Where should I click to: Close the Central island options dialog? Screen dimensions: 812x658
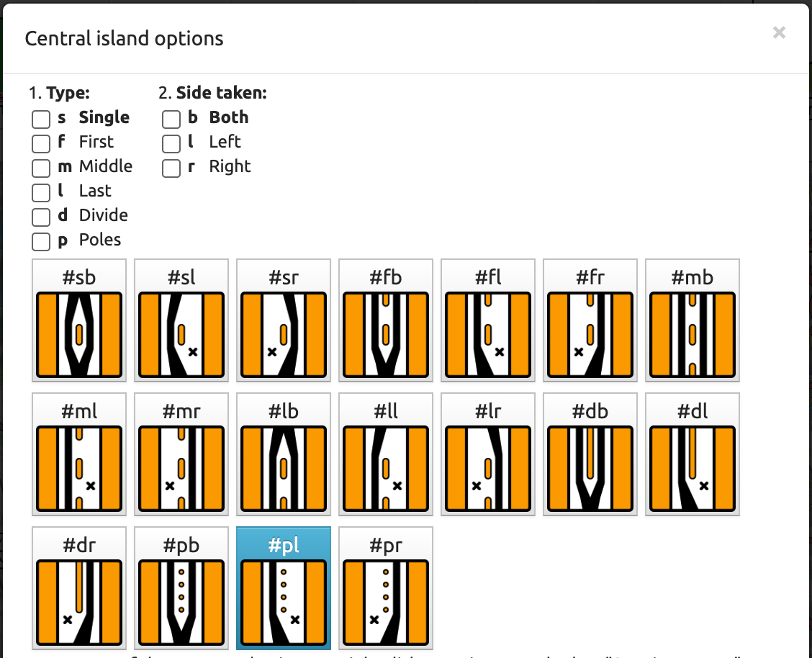[x=779, y=32]
